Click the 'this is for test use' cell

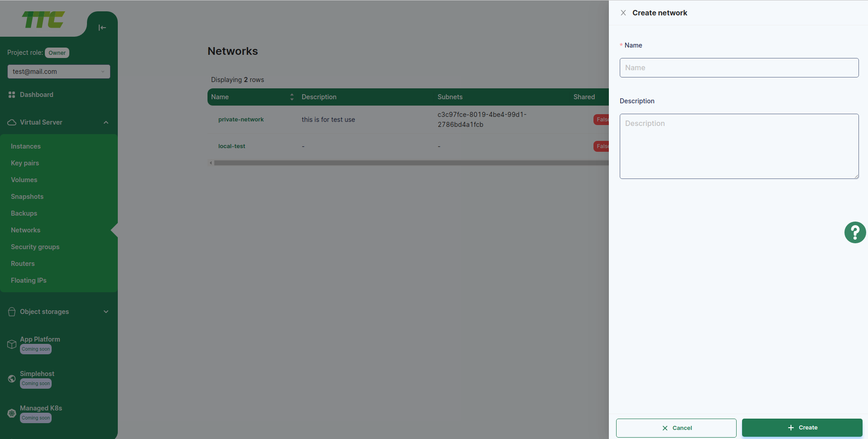(x=328, y=120)
